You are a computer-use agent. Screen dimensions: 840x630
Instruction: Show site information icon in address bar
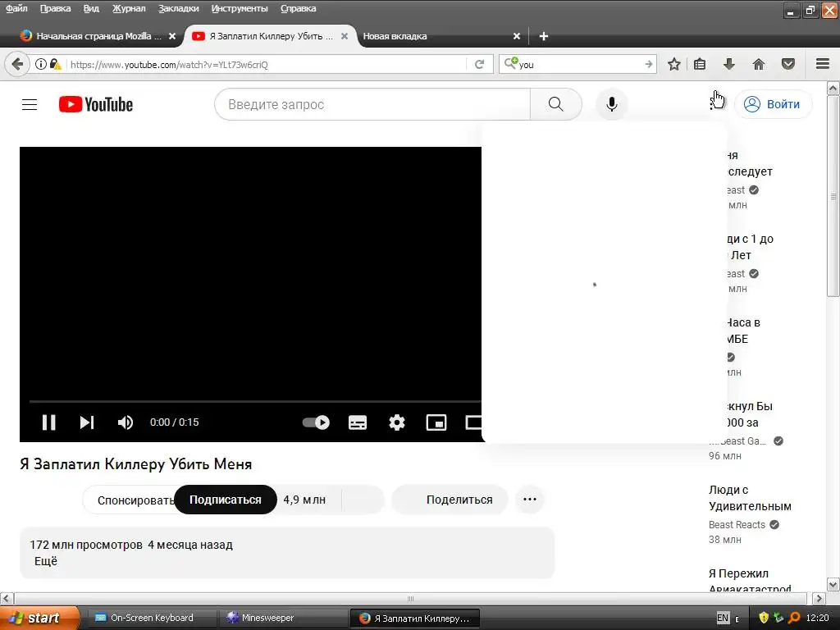click(x=41, y=64)
